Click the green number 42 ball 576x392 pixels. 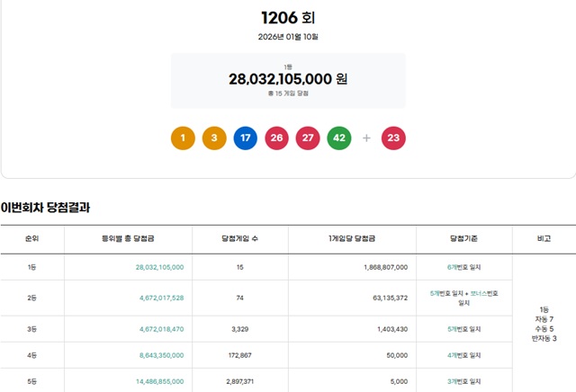click(x=339, y=138)
